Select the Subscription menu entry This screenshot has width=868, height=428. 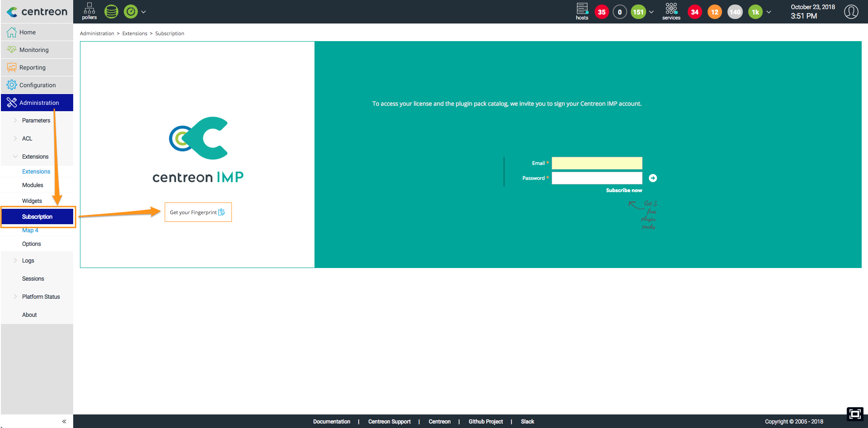(38, 216)
